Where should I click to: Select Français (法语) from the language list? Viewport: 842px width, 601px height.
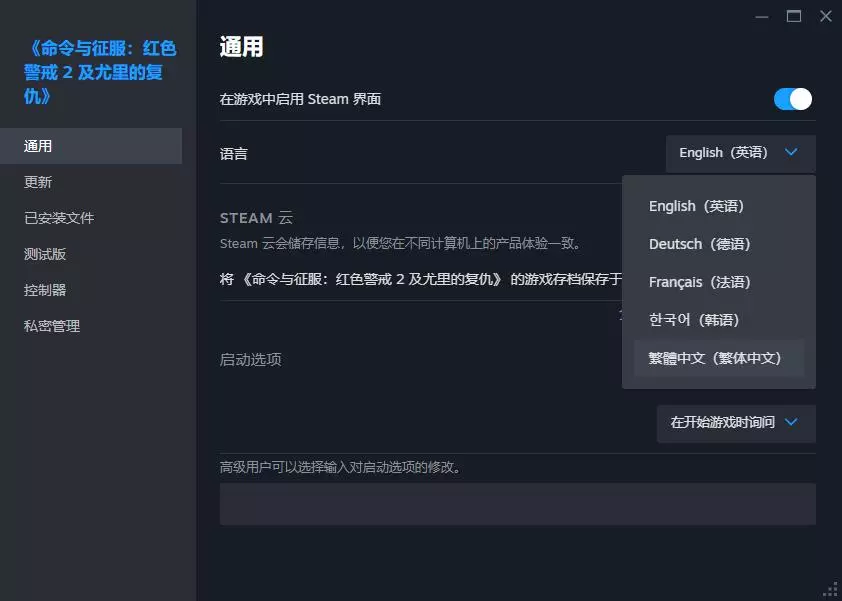coord(718,282)
